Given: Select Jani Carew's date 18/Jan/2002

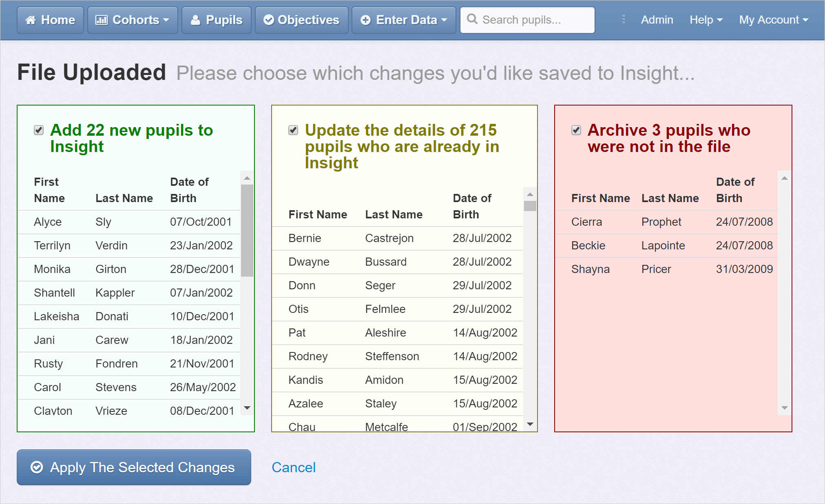Looking at the screenshot, I should point(201,340).
